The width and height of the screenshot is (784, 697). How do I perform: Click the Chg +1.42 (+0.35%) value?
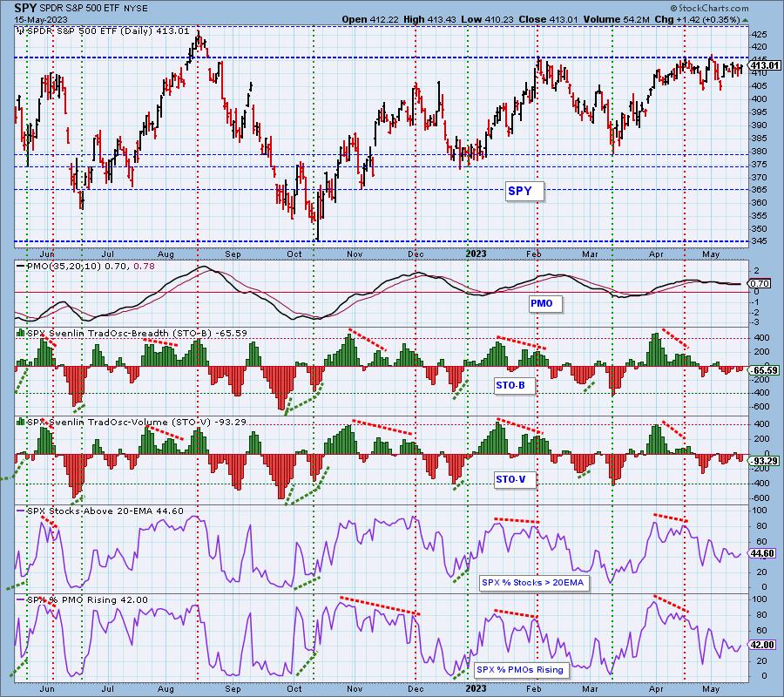click(x=697, y=19)
